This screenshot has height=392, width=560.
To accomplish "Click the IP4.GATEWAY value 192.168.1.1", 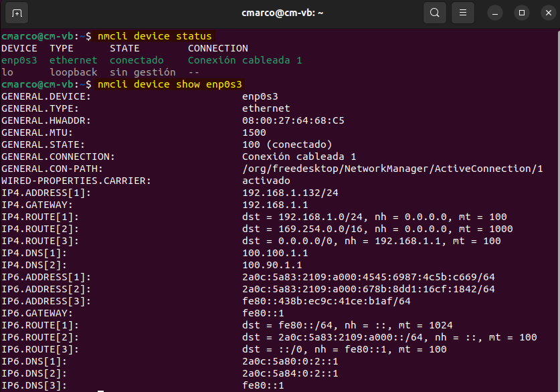I will point(275,205).
